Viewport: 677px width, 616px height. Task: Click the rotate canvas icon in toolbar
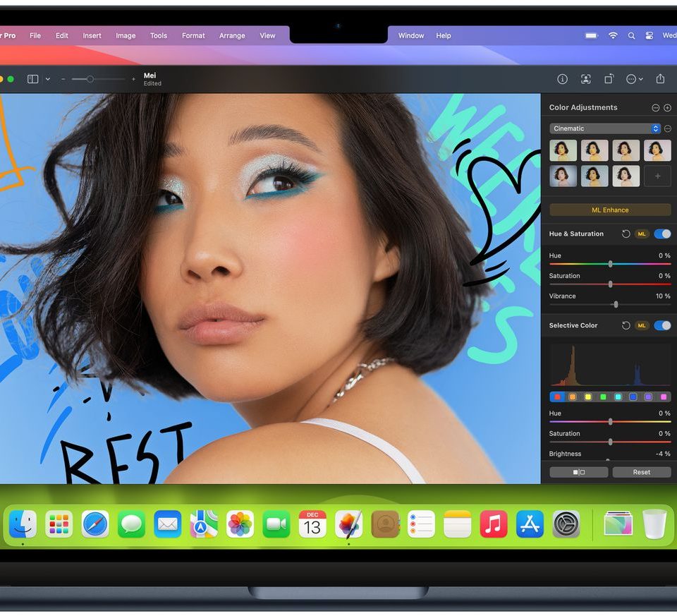[x=609, y=79]
